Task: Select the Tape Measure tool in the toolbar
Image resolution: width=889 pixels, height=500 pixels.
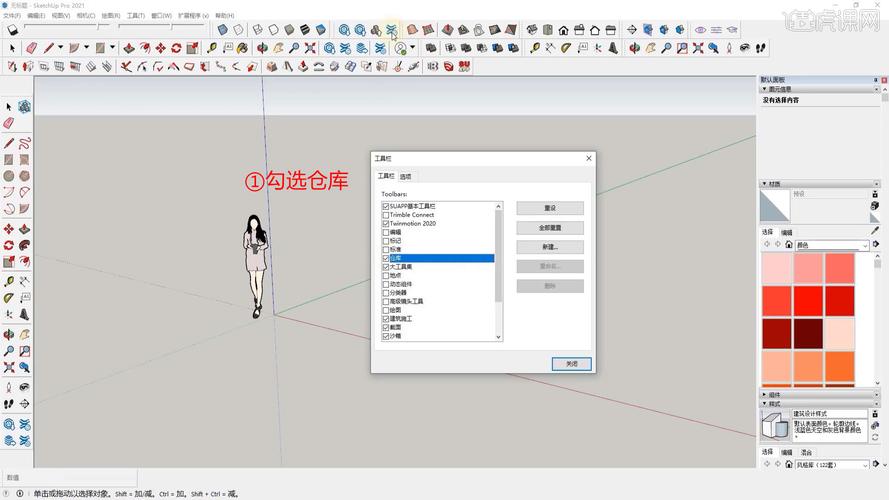Action: click(x=211, y=48)
